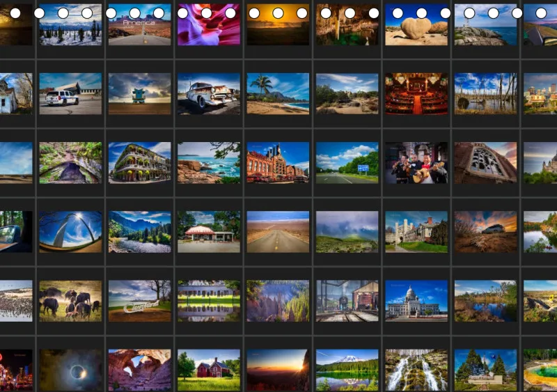Open the steam locomotive rail yard thumbnail
Viewport: 557px width, 392px height.
pyautogui.click(x=347, y=301)
